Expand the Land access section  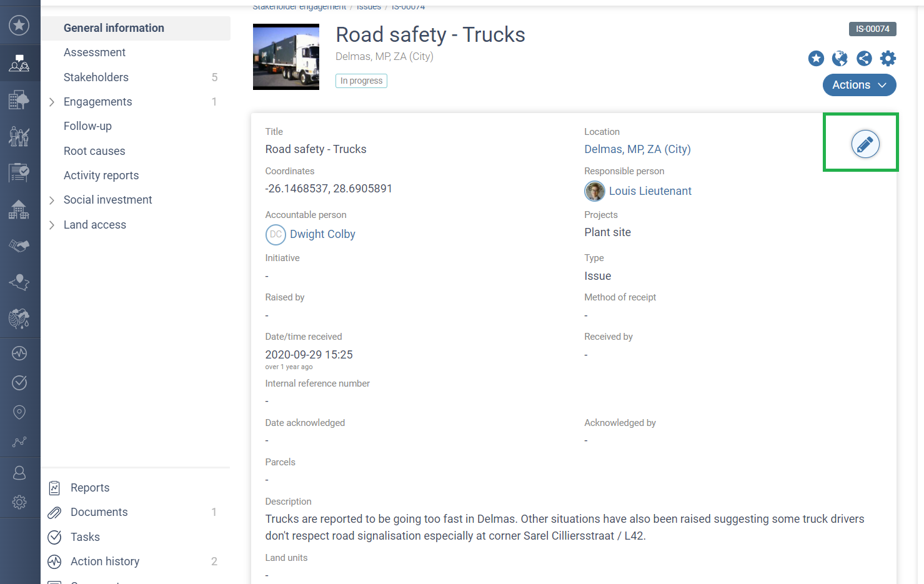coord(52,225)
